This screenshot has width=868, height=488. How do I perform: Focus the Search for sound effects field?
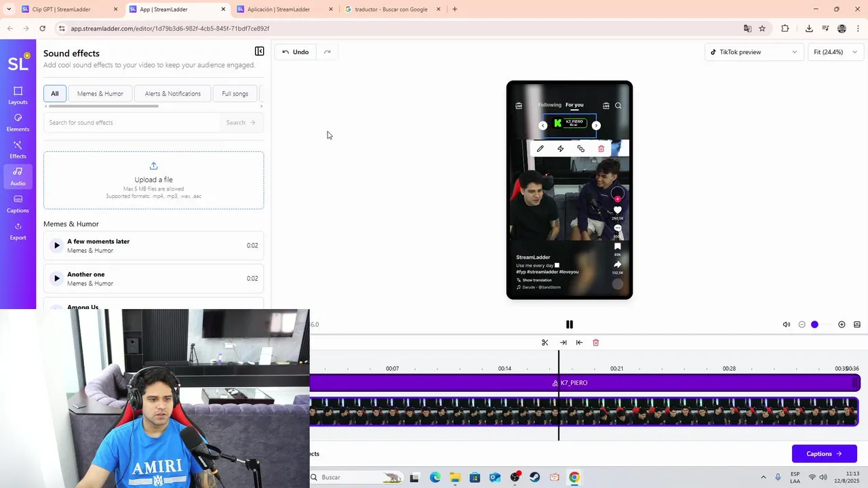(x=134, y=123)
